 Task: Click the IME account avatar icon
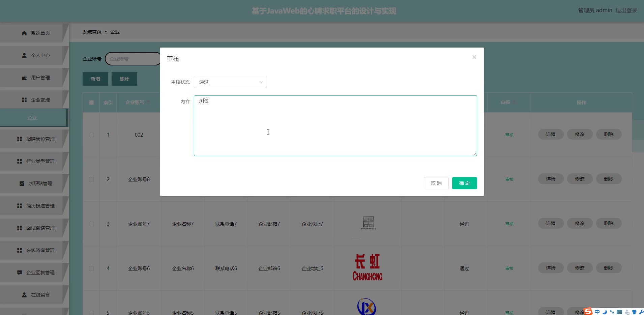point(627,312)
